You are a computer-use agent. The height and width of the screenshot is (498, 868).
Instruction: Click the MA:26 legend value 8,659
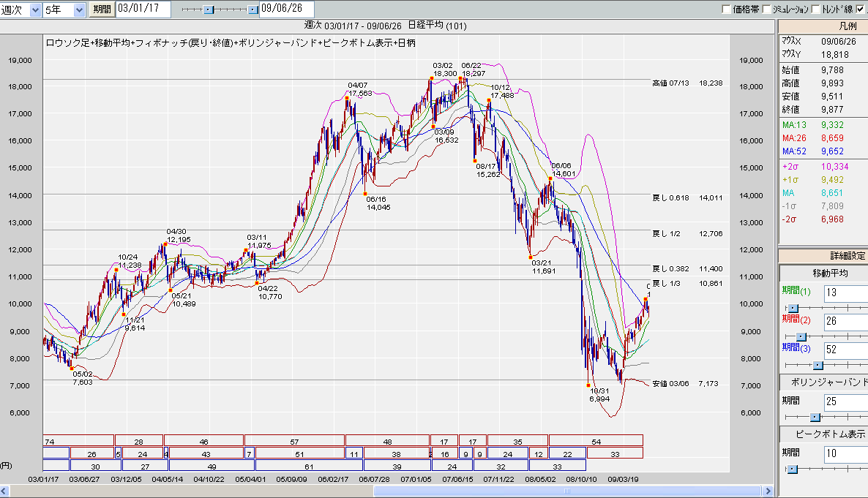pyautogui.click(x=833, y=138)
